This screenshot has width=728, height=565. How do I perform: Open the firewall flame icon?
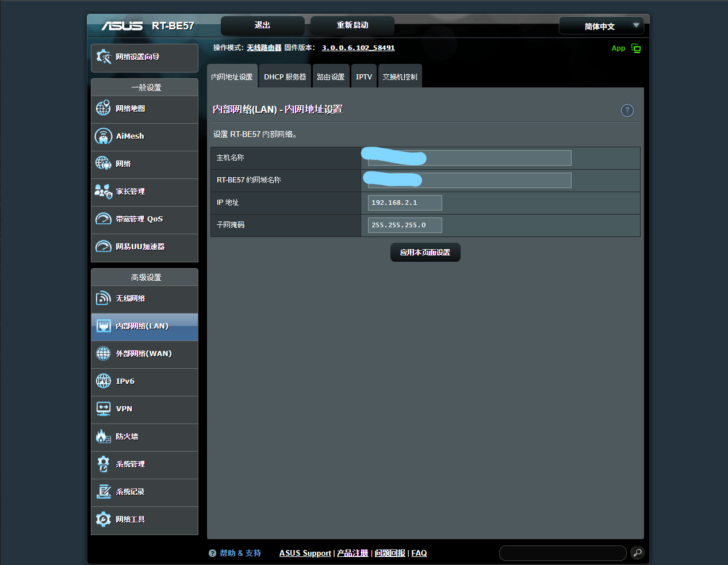[x=104, y=436]
